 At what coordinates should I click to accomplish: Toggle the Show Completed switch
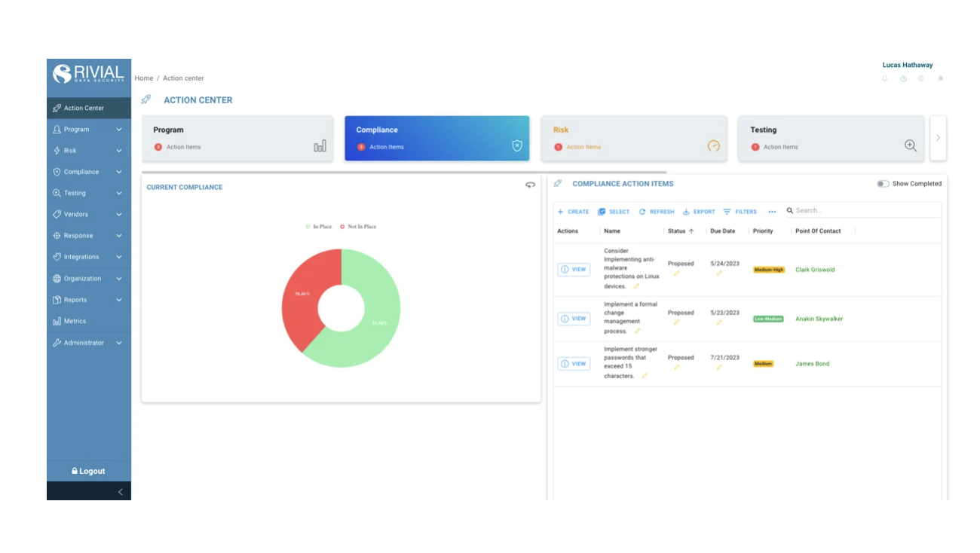883,184
